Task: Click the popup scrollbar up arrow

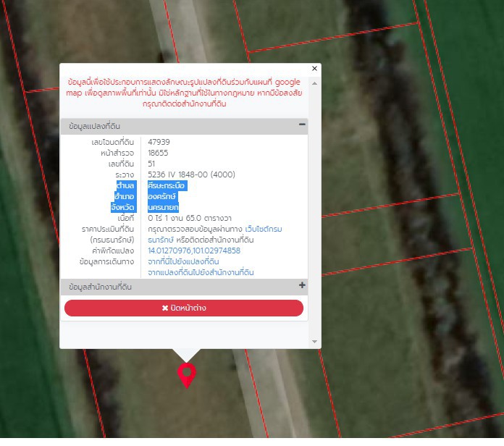Action: 315,83
